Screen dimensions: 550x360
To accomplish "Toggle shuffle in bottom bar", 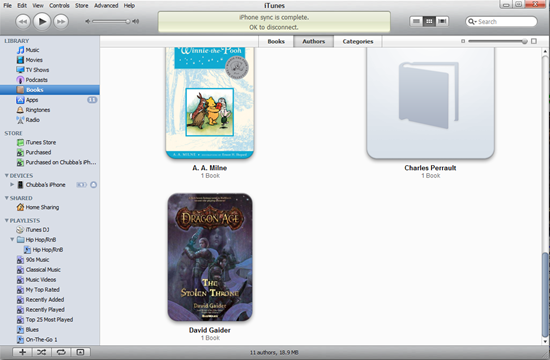I will point(42,352).
